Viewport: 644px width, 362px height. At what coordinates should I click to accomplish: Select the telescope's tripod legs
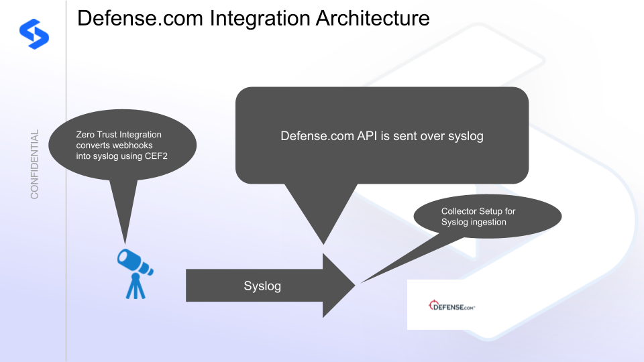click(x=136, y=287)
